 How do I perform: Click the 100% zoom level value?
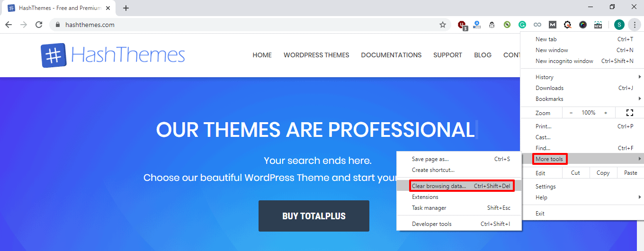coord(589,113)
